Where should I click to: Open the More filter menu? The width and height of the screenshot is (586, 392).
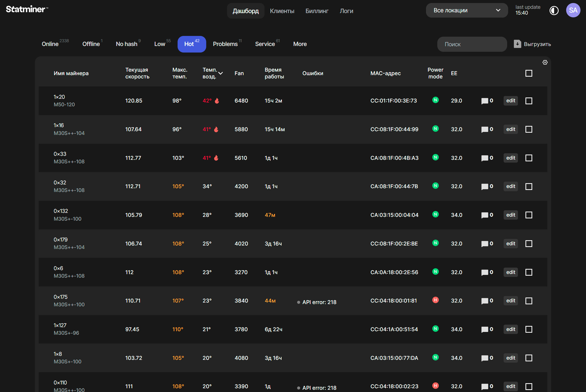click(300, 44)
